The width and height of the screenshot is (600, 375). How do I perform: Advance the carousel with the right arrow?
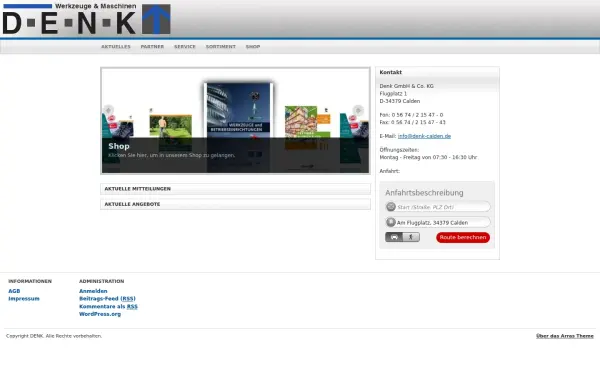pyautogui.click(x=358, y=110)
